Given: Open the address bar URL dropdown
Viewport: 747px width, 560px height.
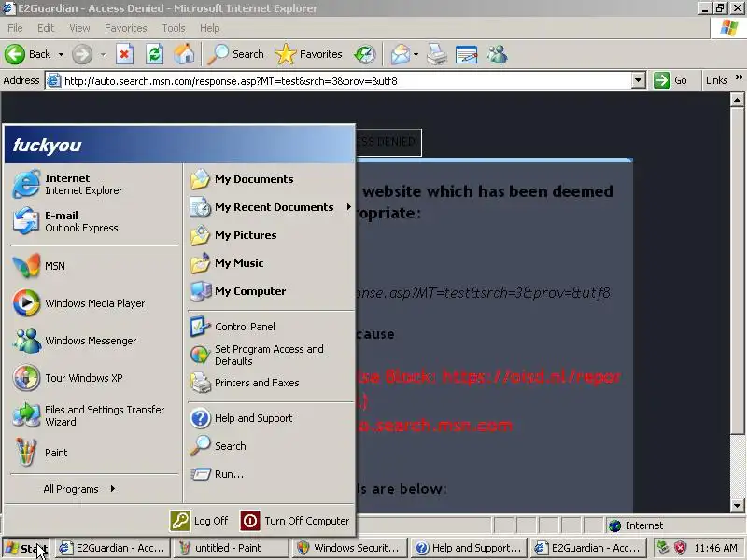Looking at the screenshot, I should tap(639, 80).
